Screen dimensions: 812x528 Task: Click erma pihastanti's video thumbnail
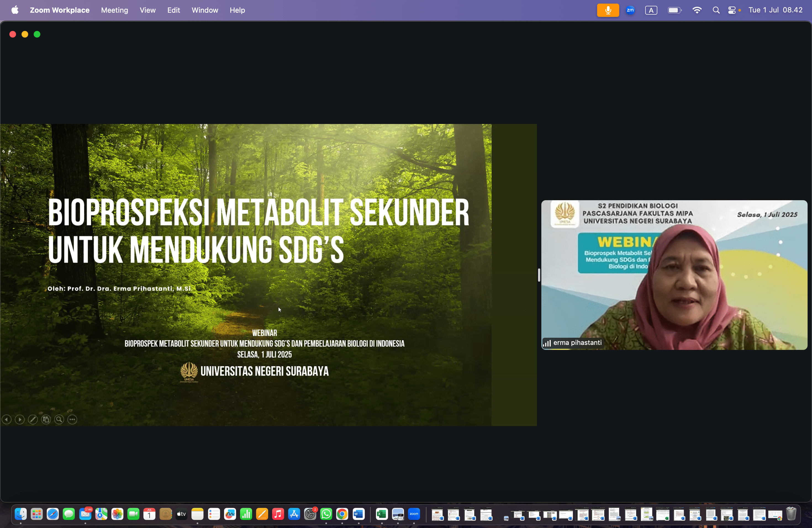coord(674,275)
